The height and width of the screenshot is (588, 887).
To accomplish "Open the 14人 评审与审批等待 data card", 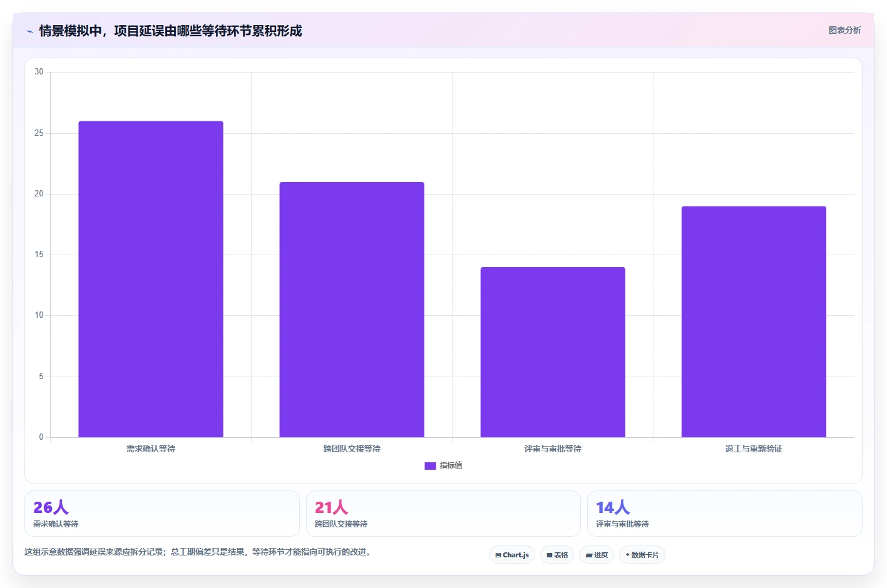I will tap(724, 514).
